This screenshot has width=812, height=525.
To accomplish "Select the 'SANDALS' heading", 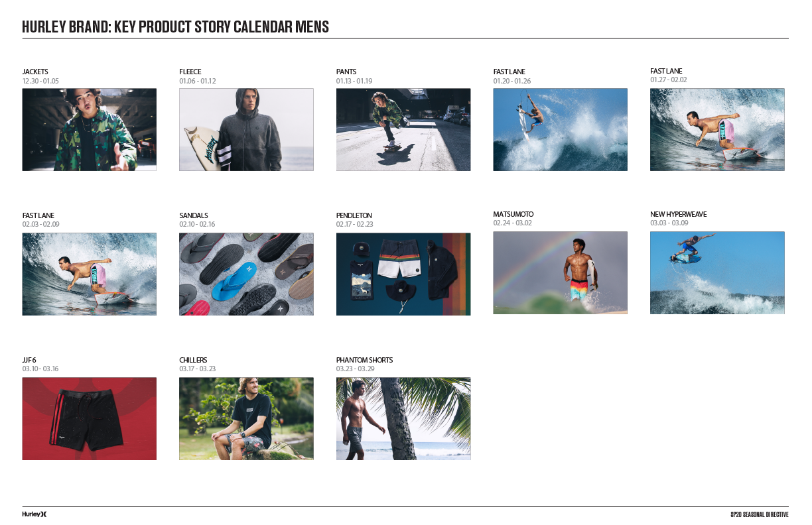I will (x=194, y=215).
